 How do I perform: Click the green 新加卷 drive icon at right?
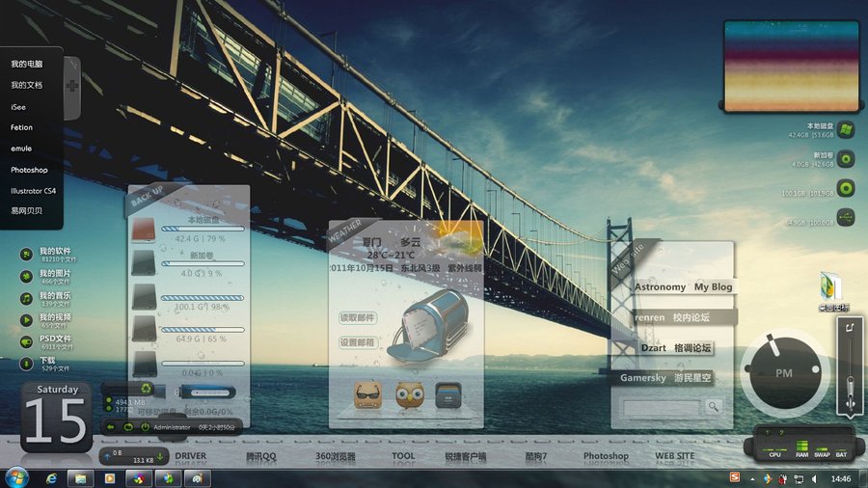[845, 159]
